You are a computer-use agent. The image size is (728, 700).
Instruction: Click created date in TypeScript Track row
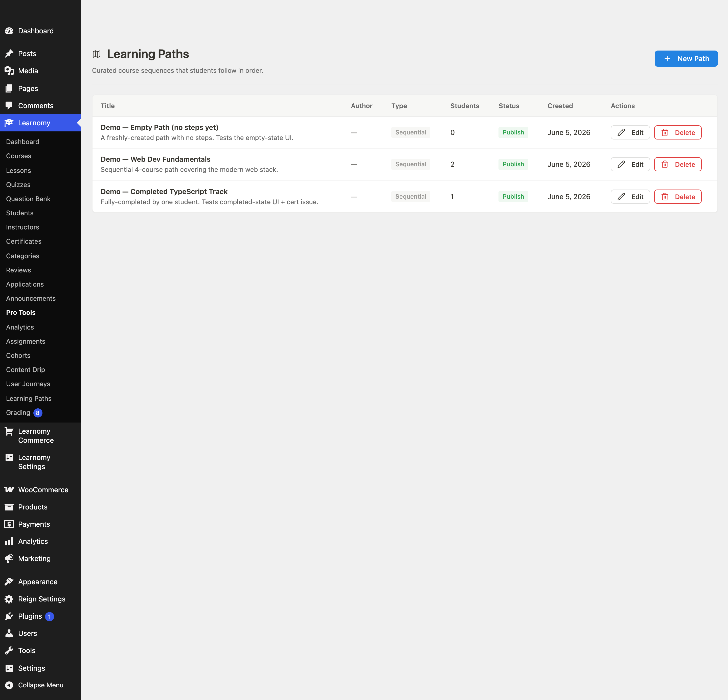[x=569, y=197]
